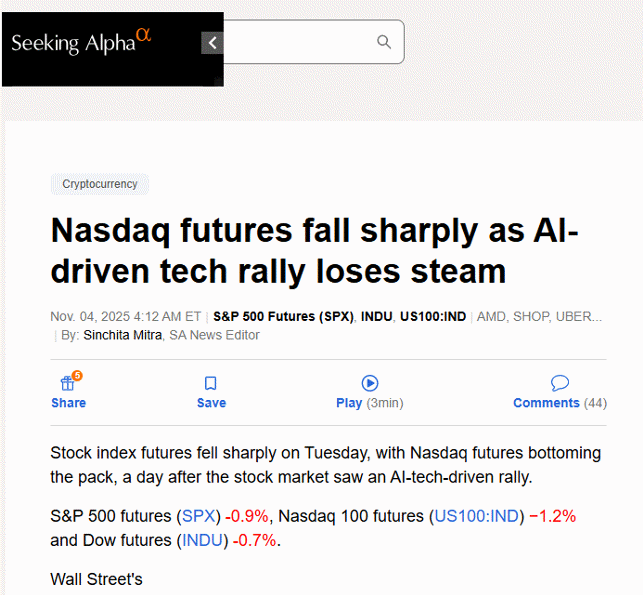Click the Seeking Alpha logo
This screenshot has height=595, width=643.
tap(82, 43)
